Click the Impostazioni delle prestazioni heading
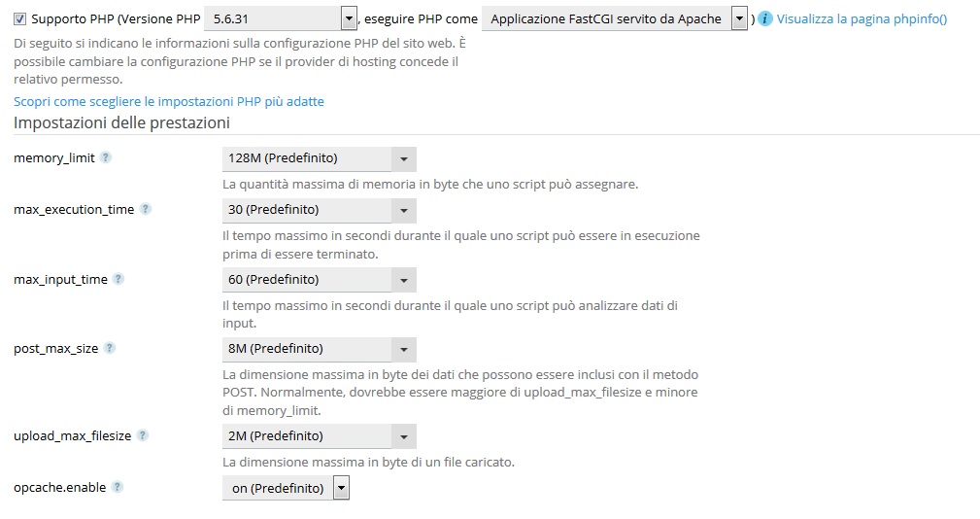The height and width of the screenshot is (519, 980). pyautogui.click(x=121, y=123)
